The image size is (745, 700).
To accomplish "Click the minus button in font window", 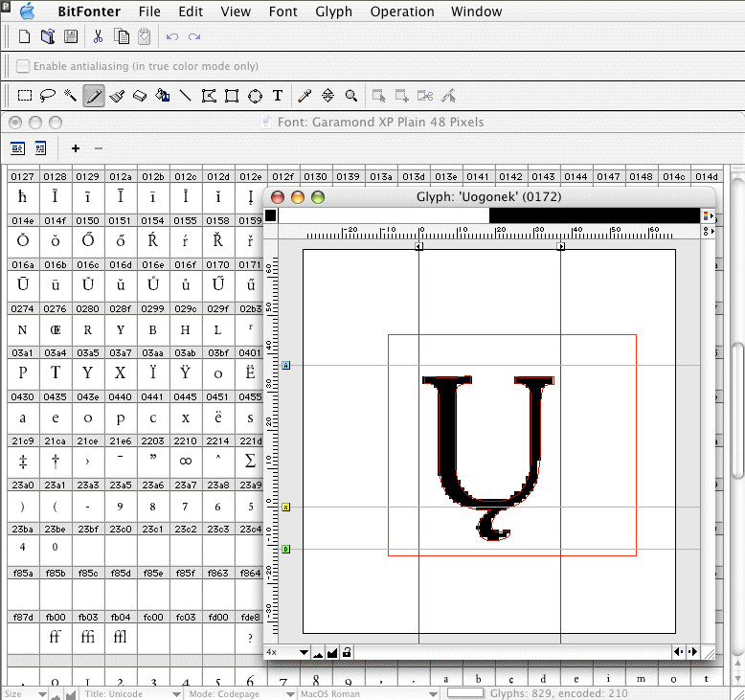I will click(x=99, y=148).
